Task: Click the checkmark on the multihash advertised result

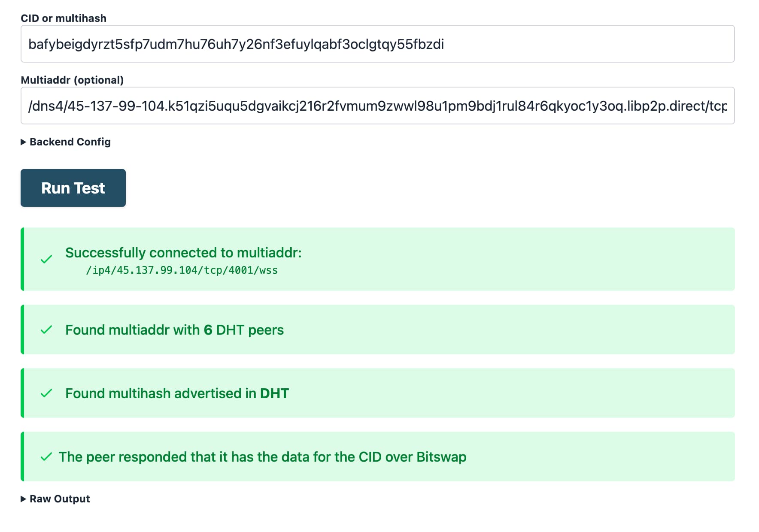Action: coord(46,393)
